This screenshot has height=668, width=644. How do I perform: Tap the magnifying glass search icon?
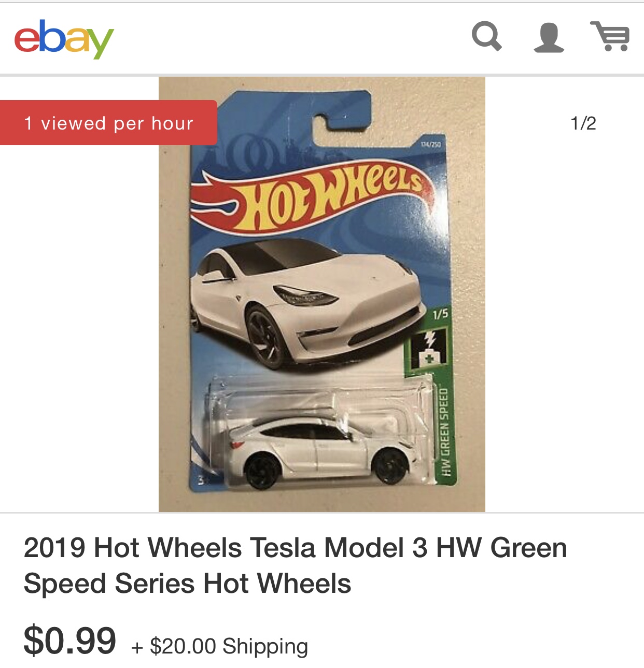pos(487,36)
